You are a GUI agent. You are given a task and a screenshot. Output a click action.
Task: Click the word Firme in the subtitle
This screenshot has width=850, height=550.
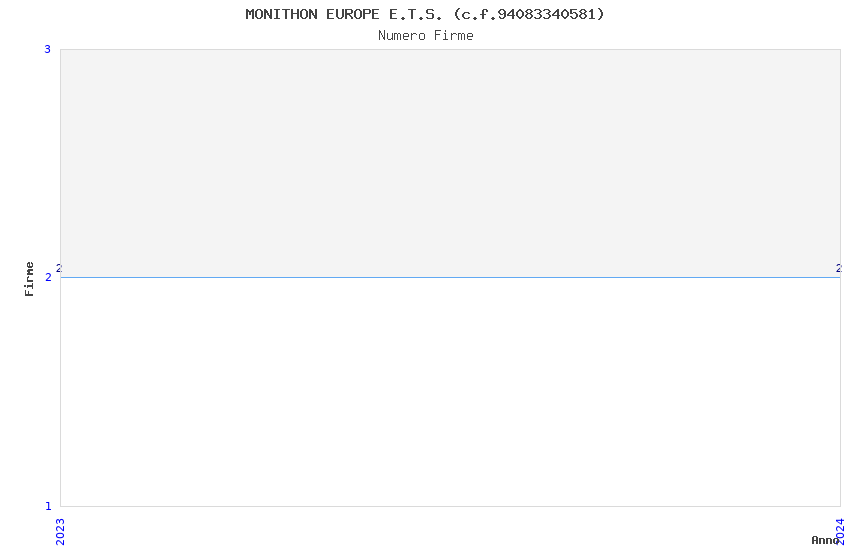point(454,35)
